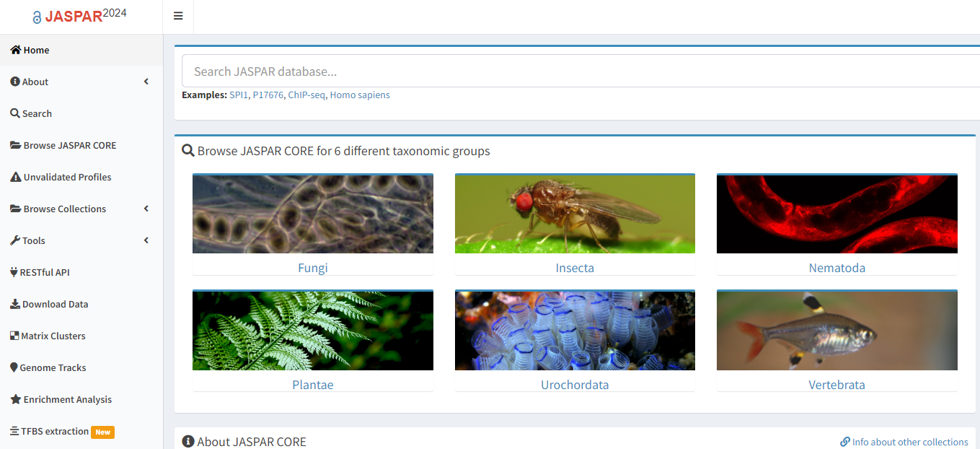Click the Home house icon
980x449 pixels.
[15, 50]
